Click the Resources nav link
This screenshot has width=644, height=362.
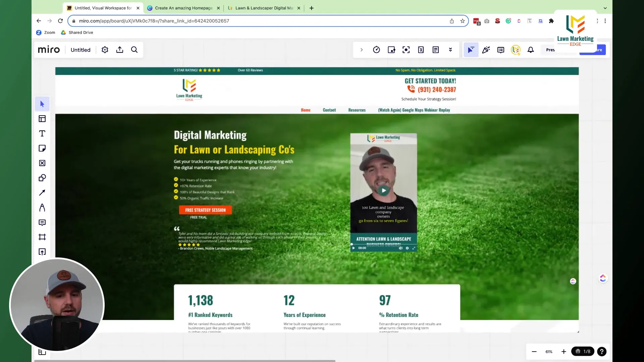(357, 110)
